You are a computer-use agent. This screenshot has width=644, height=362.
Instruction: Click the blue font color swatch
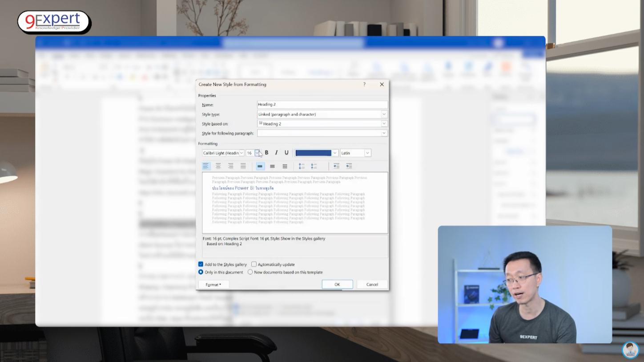click(x=313, y=153)
